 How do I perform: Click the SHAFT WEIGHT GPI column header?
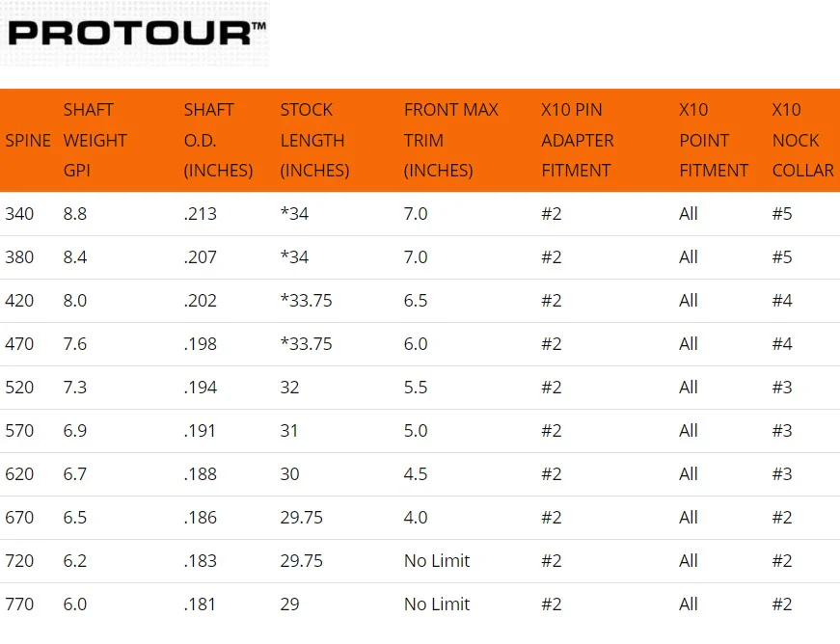(x=95, y=140)
